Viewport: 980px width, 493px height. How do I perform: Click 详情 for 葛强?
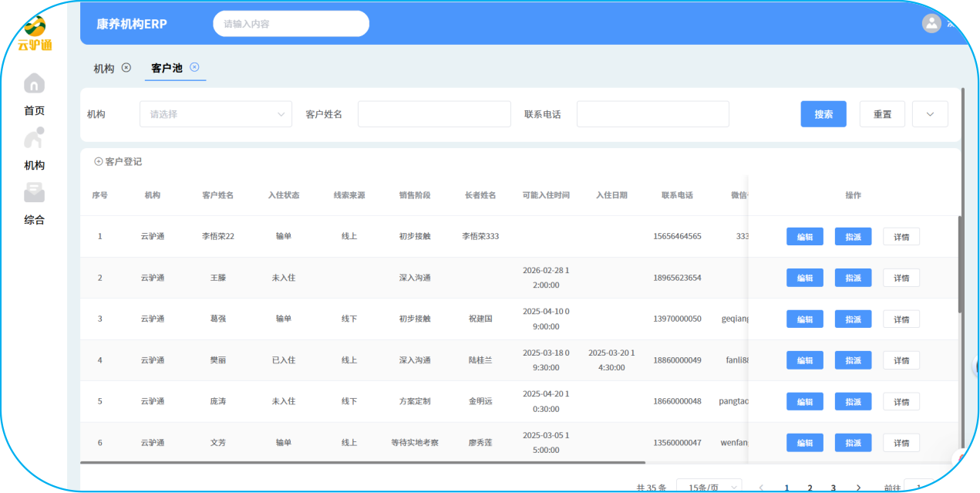click(x=901, y=319)
